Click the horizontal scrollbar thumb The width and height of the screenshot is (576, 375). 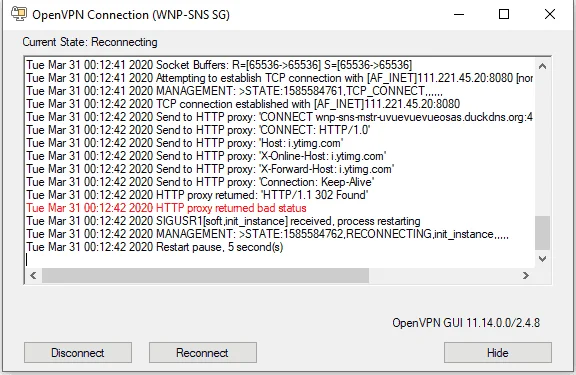click(205, 275)
